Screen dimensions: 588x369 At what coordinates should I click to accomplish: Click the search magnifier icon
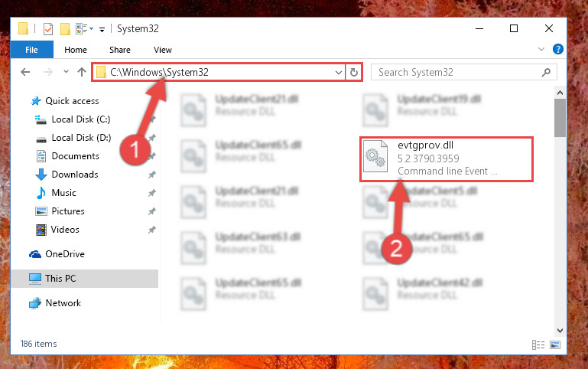(546, 72)
